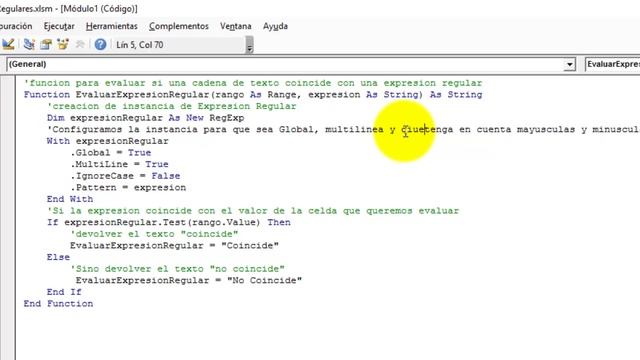This screenshot has height=360, width=640.
Task: Click the greyed-out Toolbox icon
Action: click(80, 44)
